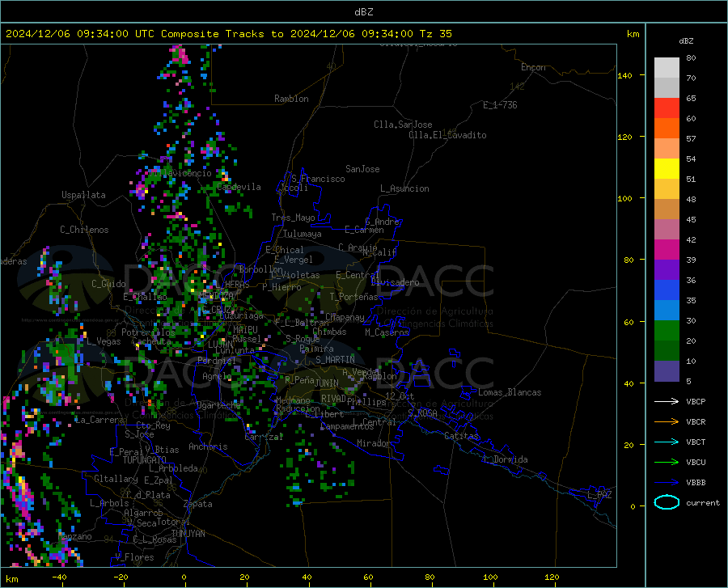This screenshot has height=588, width=728.
Task: Click the 'TUNUYAN' map label
Action: click(188, 533)
